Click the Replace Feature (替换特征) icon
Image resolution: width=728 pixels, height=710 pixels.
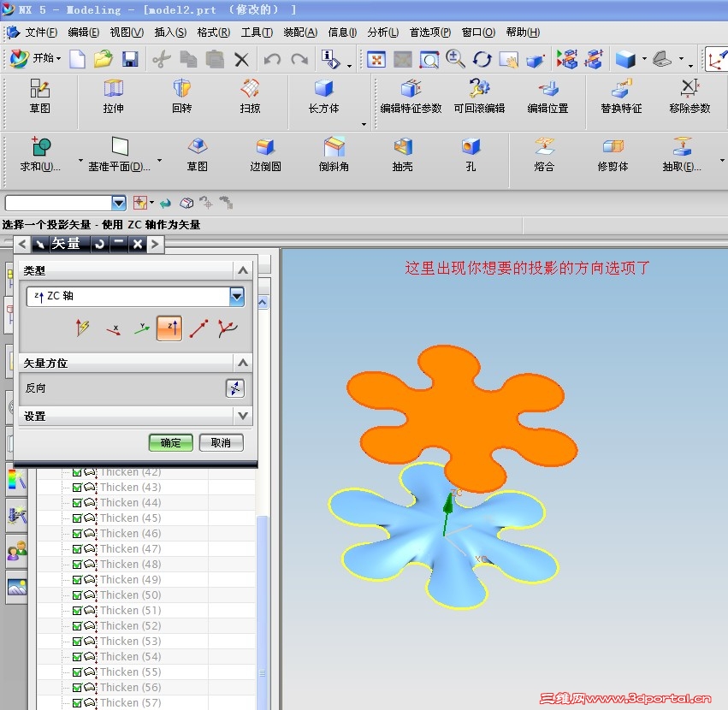[x=621, y=96]
